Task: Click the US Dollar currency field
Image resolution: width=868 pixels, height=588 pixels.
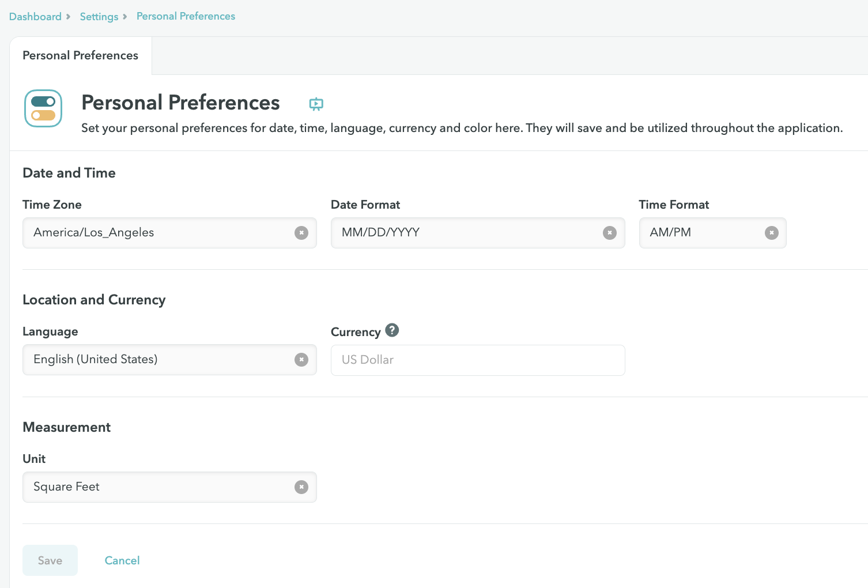Action: [x=478, y=360]
